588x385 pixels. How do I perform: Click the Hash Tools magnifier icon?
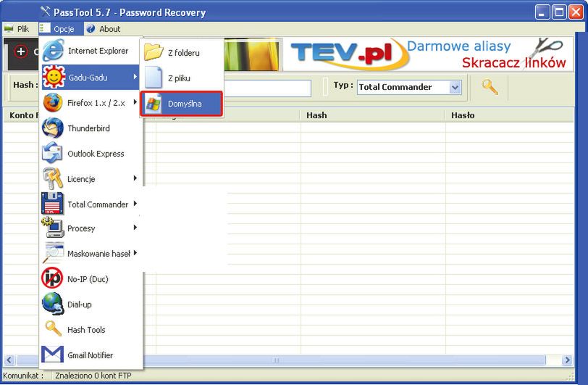click(53, 328)
